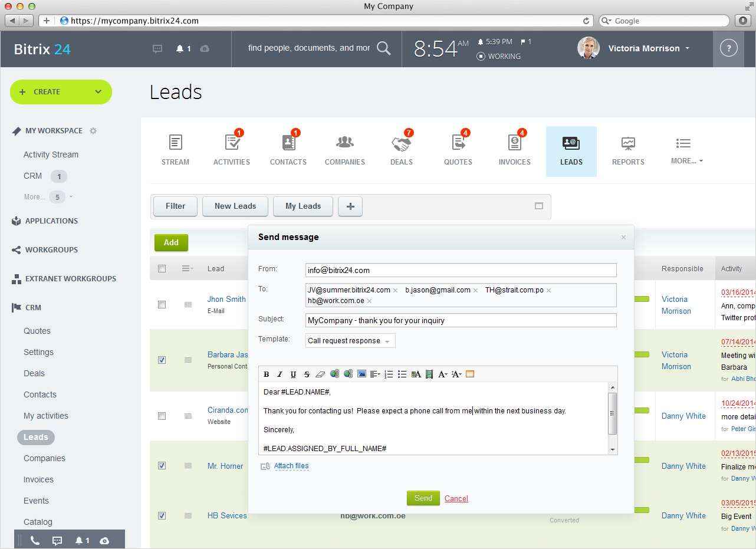
Task: Insert a numbered list in message
Action: point(389,374)
